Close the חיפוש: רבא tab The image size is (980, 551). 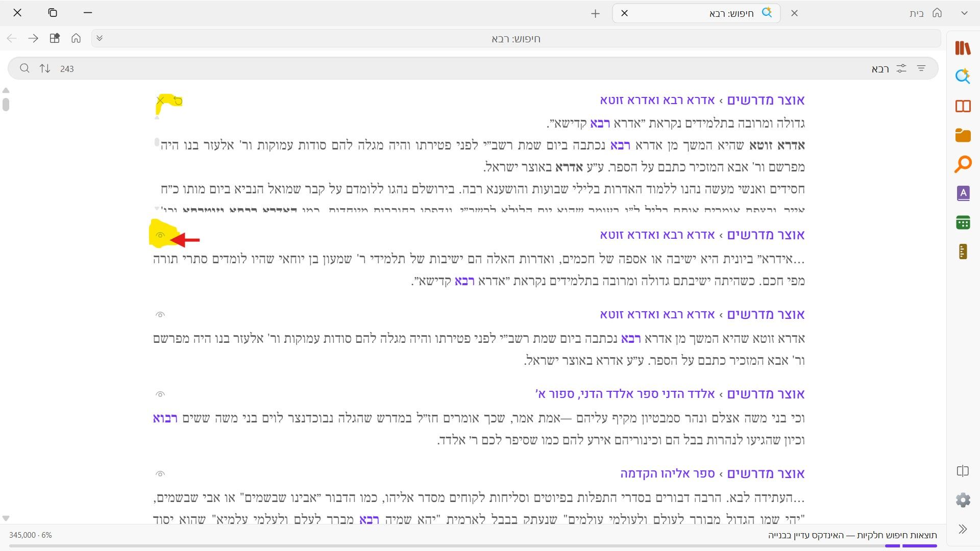click(x=624, y=13)
